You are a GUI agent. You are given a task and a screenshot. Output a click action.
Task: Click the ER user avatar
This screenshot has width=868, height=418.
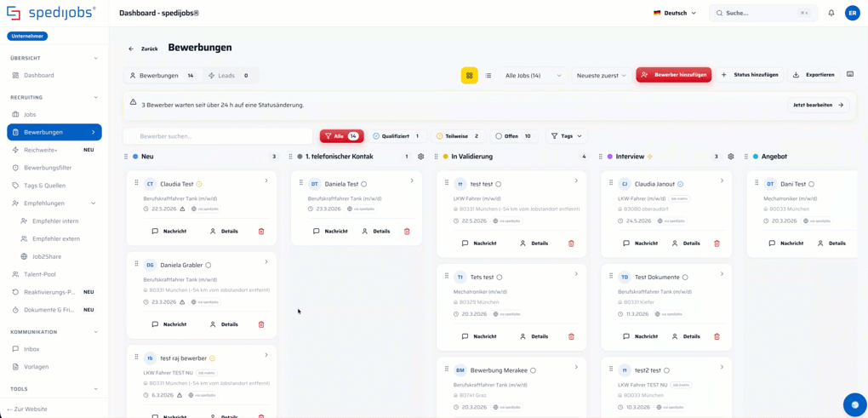852,13
